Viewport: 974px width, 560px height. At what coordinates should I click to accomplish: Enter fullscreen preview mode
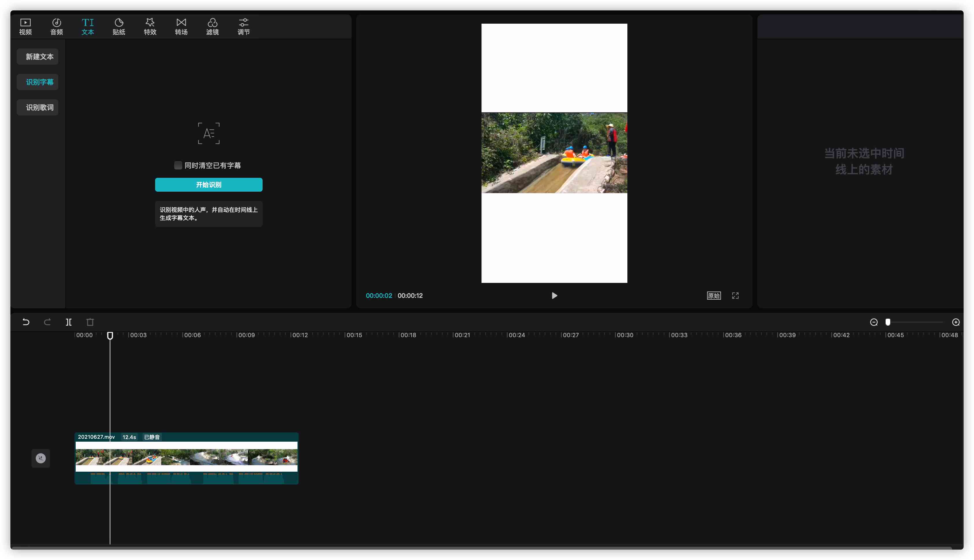(x=735, y=295)
